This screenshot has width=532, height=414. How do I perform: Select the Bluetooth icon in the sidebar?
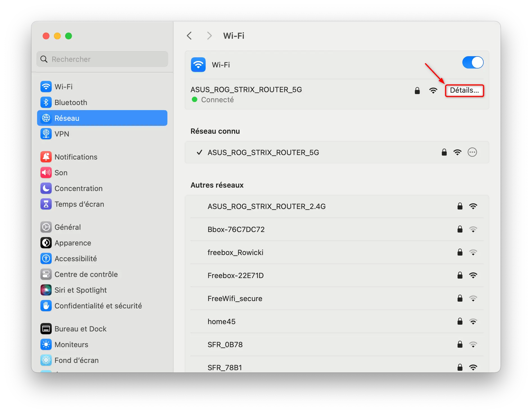46,102
